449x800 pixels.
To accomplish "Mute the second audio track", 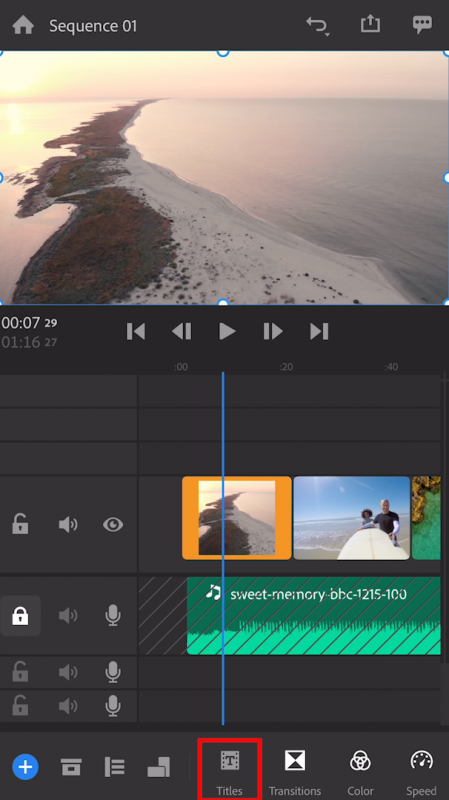I will (x=68, y=672).
